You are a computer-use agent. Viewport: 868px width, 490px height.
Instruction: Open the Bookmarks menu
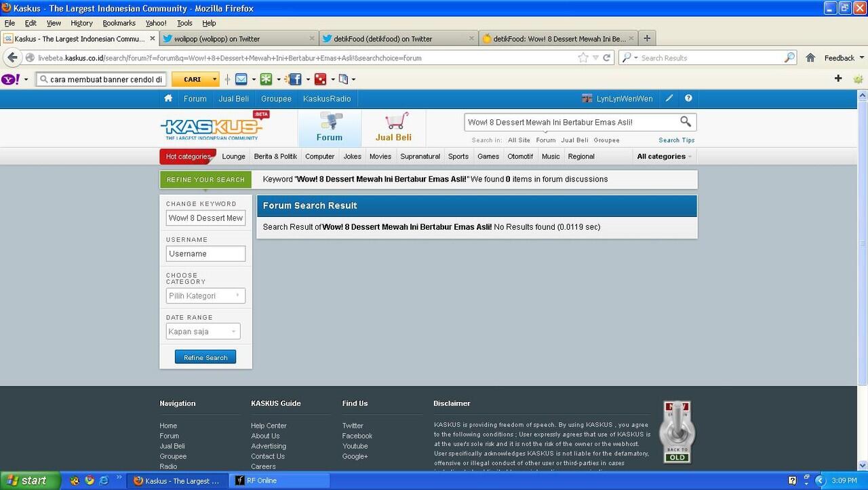click(x=119, y=23)
